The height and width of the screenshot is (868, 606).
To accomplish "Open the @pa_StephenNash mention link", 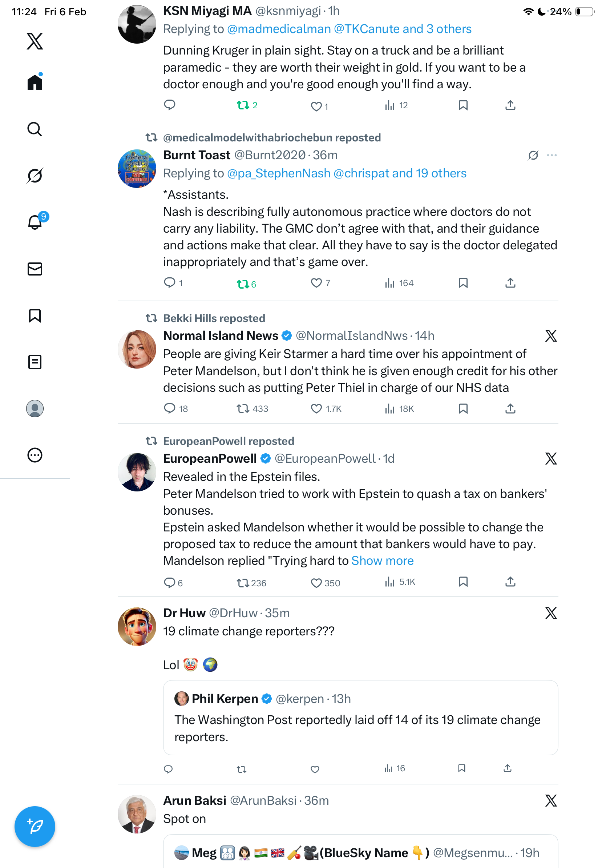I will pos(279,173).
